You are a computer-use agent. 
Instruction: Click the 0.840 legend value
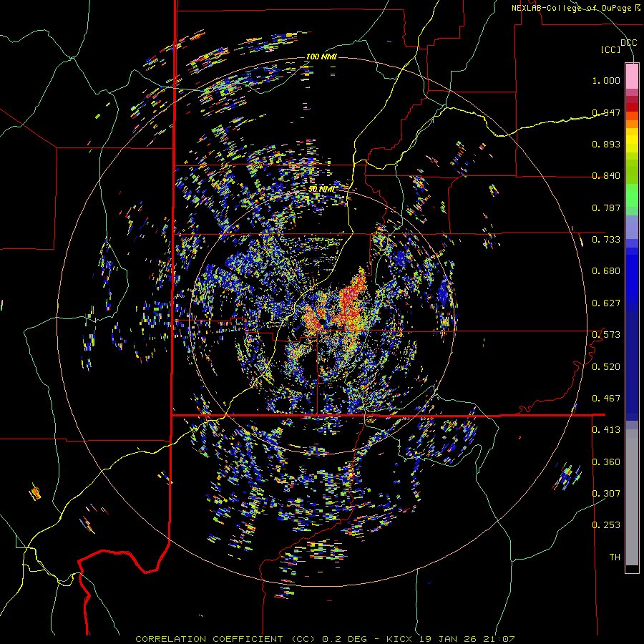pos(606,176)
